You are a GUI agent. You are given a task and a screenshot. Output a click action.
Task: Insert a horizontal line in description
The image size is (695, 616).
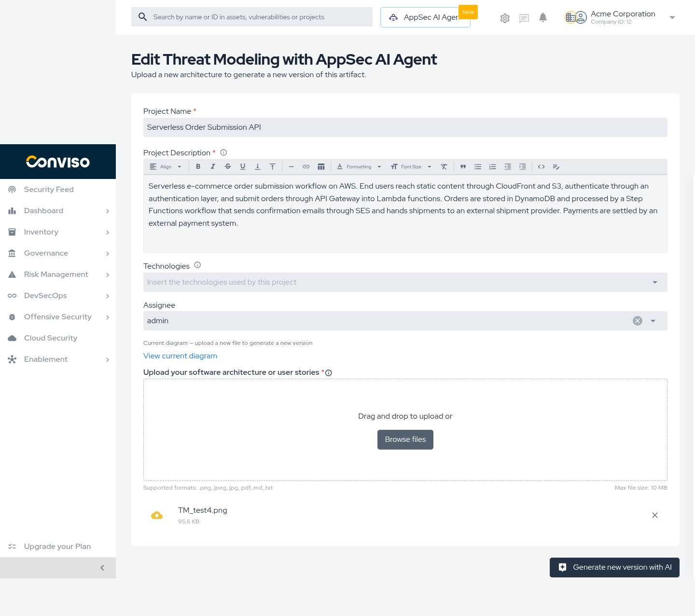click(x=291, y=167)
